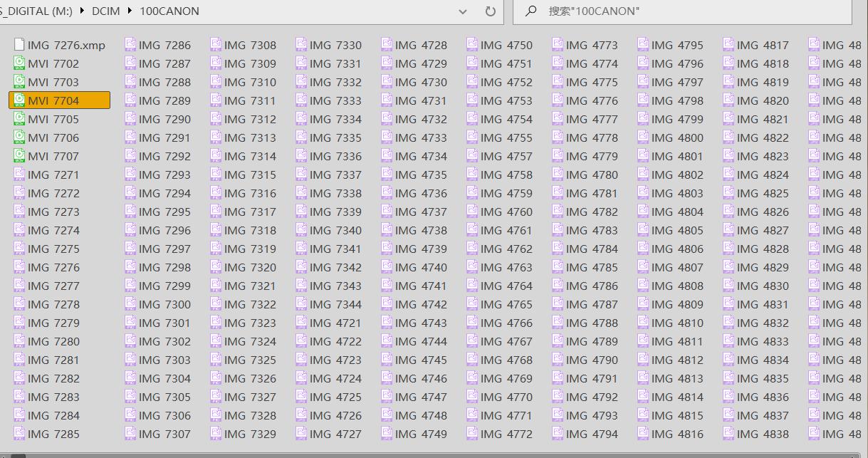Click the video icon of MVI 7703
Viewport: 868px width, 458px height.
point(19,82)
